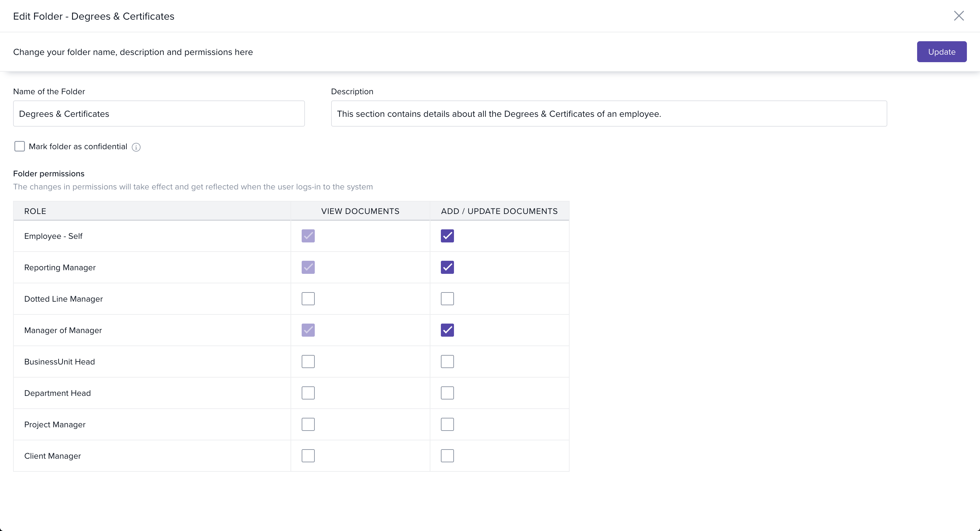Allow View Documents for Client Manager
The width and height of the screenshot is (980, 531).
[x=308, y=456]
